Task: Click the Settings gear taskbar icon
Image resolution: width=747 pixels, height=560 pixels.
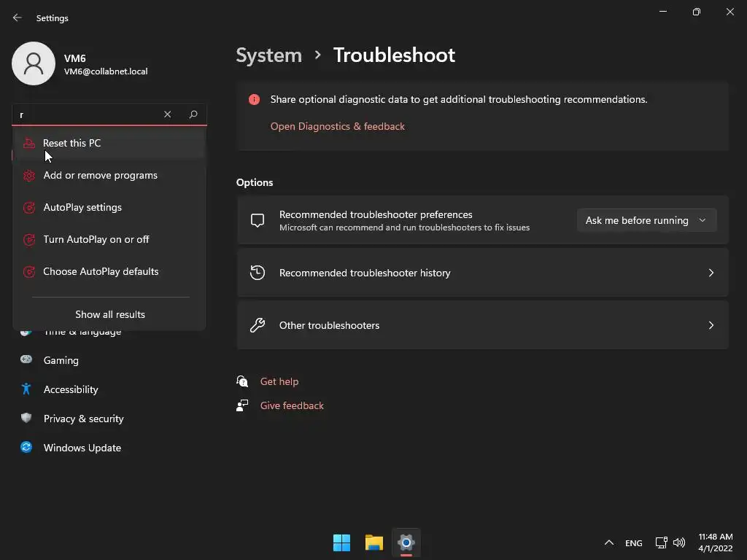Action: point(406,542)
